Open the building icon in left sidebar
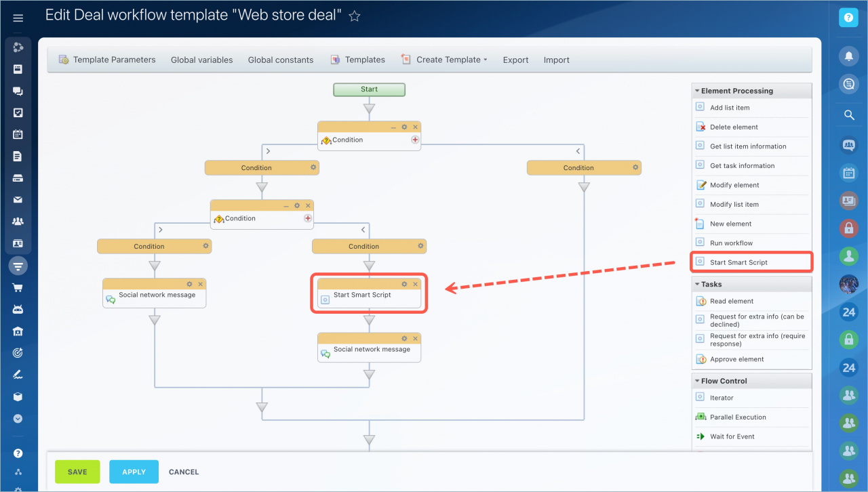The width and height of the screenshot is (868, 492). 18,331
